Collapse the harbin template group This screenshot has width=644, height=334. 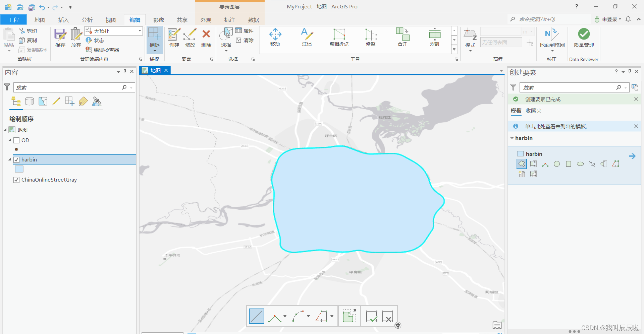512,138
